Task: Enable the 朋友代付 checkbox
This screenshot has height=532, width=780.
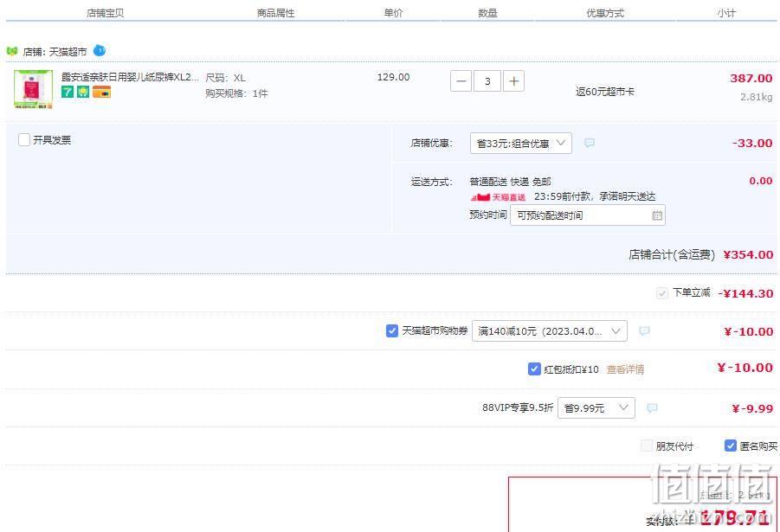Action: (x=647, y=445)
